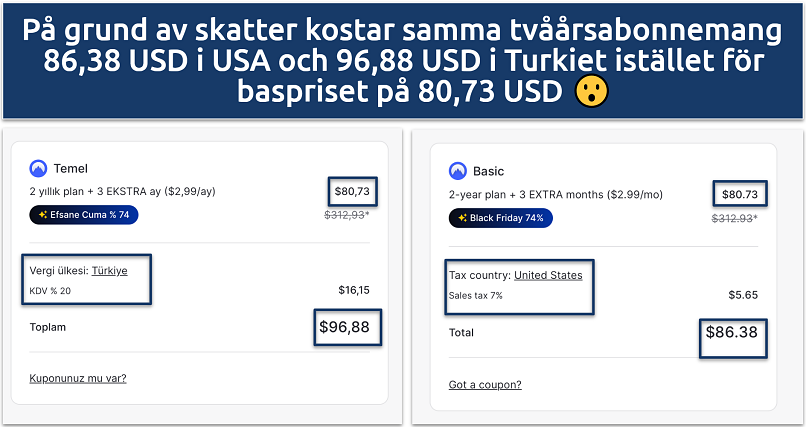Click the sparkle icon in Efsane Cuma badge
The image size is (806, 427).
click(43, 214)
